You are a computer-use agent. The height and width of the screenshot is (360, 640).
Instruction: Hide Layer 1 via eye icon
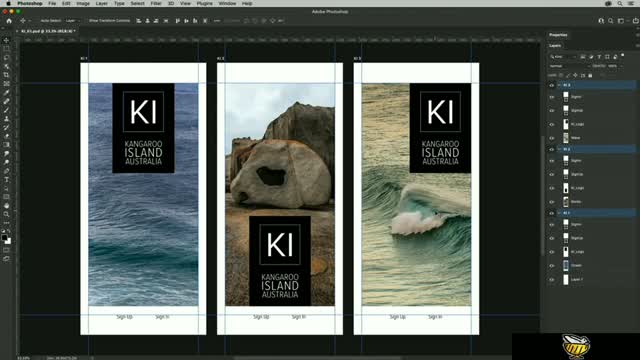pyautogui.click(x=552, y=280)
